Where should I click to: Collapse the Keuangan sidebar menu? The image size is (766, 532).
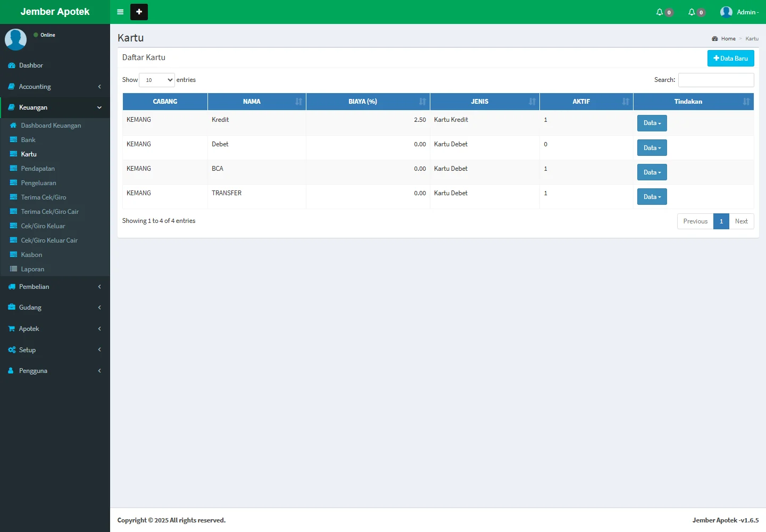pos(55,107)
